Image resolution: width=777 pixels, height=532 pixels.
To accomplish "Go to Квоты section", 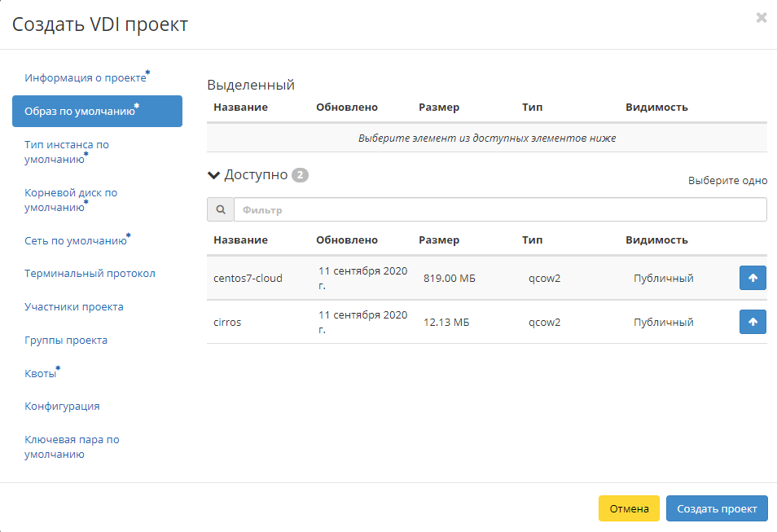I will [x=42, y=374].
